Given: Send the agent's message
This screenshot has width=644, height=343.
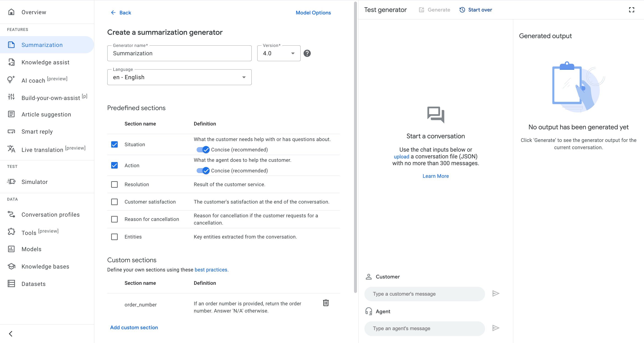Looking at the screenshot, I should pyautogui.click(x=495, y=328).
